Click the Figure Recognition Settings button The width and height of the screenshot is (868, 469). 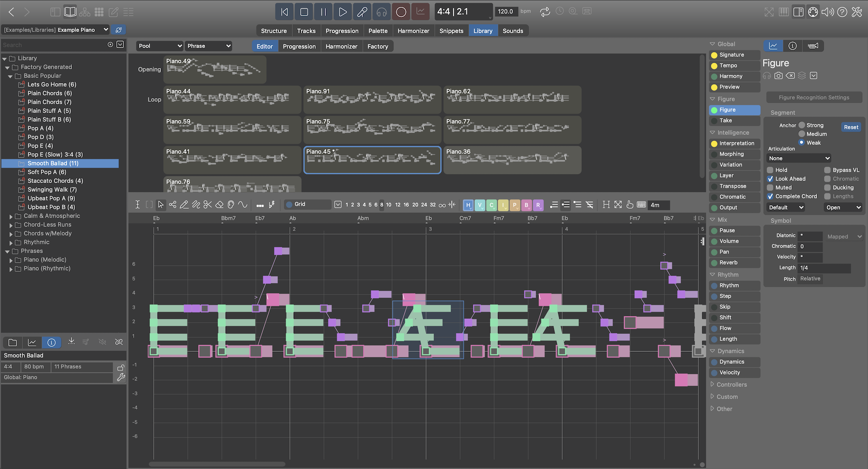[814, 98]
